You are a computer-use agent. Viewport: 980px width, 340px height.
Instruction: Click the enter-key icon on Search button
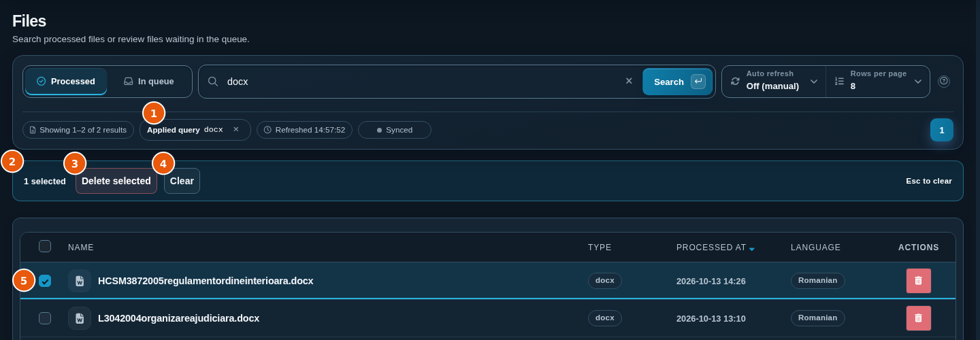click(x=698, y=82)
